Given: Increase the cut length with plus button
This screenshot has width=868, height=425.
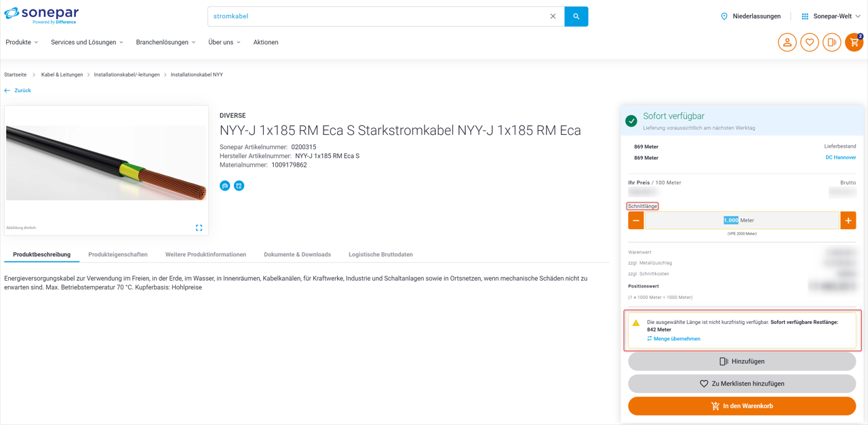Looking at the screenshot, I should click(848, 220).
